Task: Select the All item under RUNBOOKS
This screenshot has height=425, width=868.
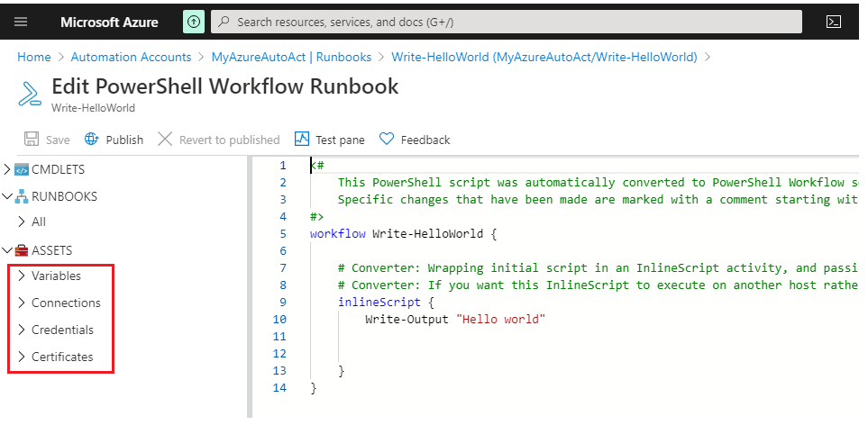Action: [39, 222]
